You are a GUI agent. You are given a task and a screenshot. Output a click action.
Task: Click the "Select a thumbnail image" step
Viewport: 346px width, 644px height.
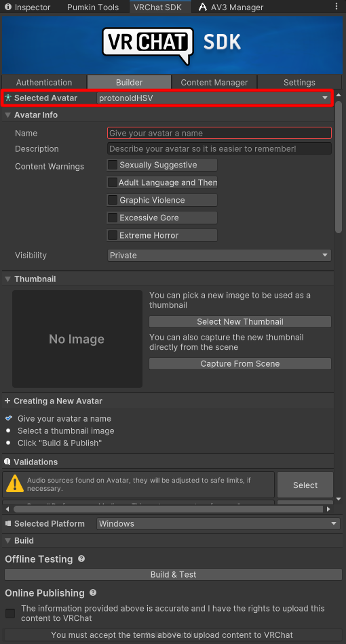tap(66, 431)
